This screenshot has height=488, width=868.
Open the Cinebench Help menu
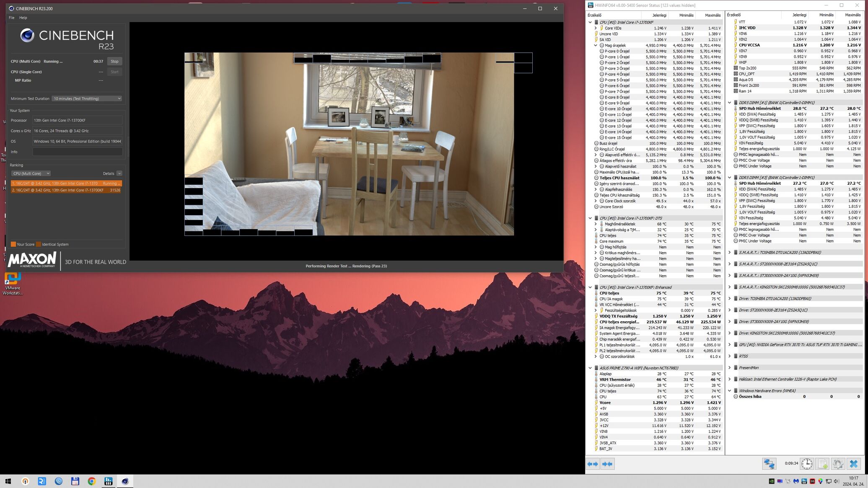click(23, 18)
